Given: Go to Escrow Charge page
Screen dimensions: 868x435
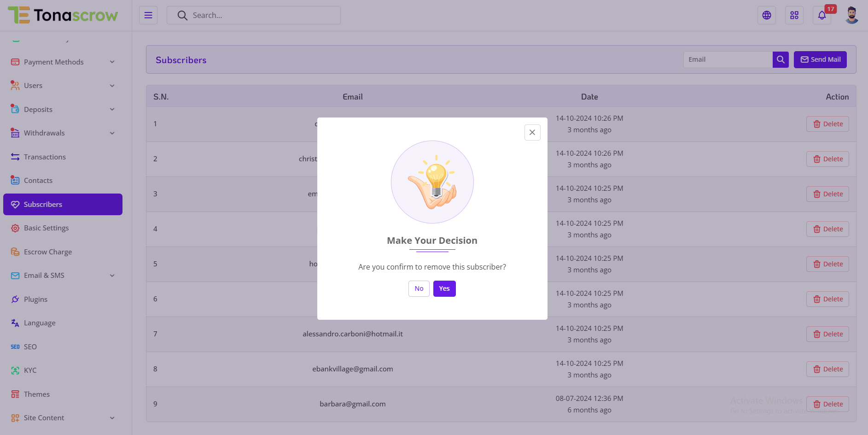Looking at the screenshot, I should [48, 252].
